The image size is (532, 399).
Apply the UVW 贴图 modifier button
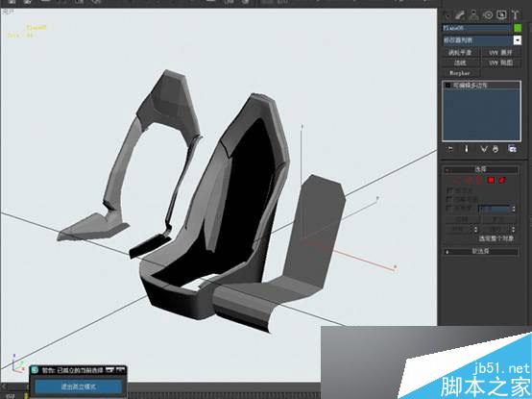coord(500,62)
